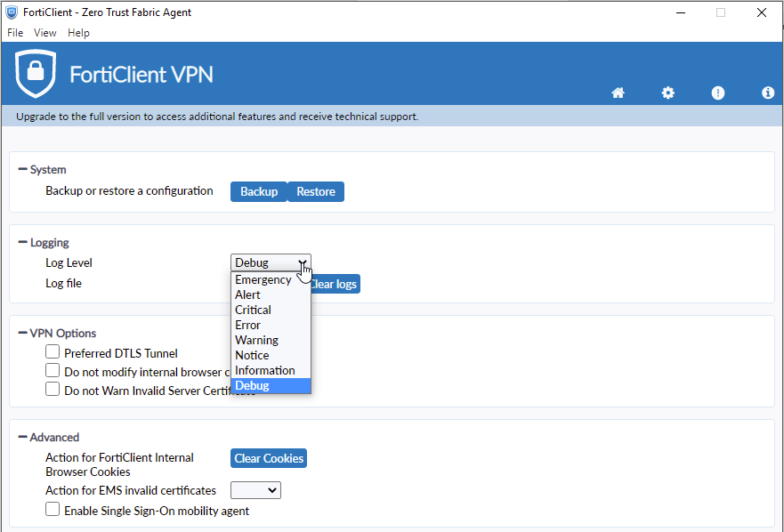
Task: Select Warning log level option
Action: coord(271,340)
